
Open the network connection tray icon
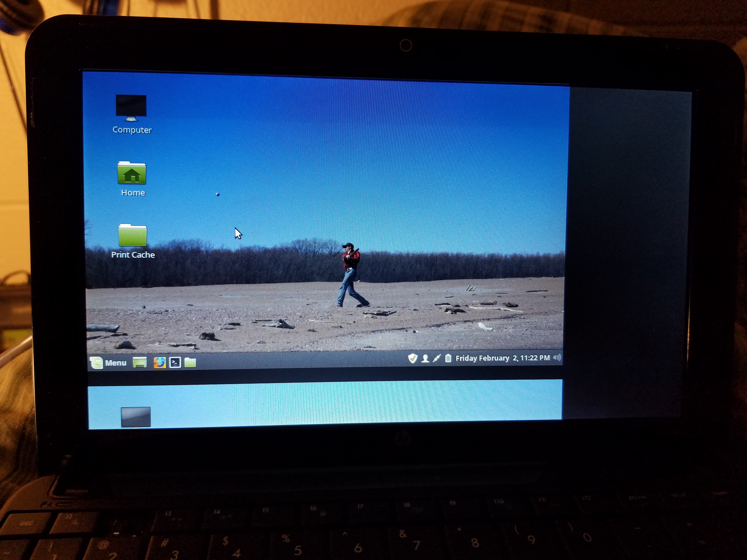437,358
